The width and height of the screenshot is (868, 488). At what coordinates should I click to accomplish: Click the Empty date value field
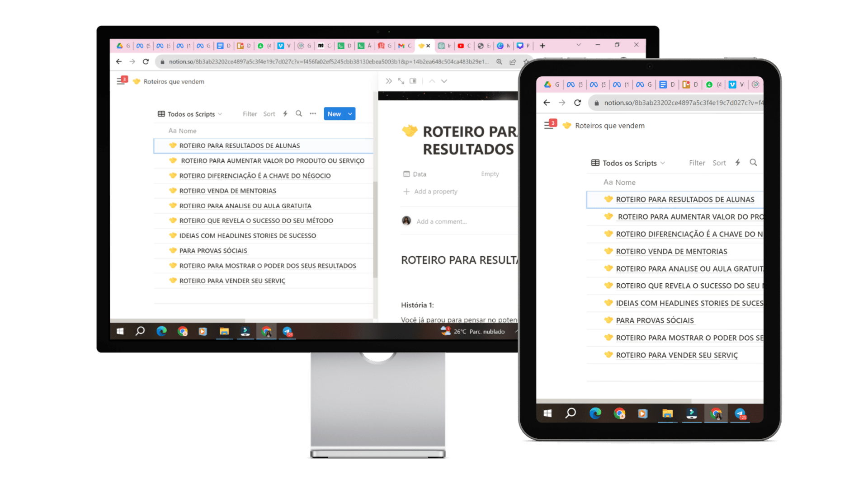[x=490, y=174]
